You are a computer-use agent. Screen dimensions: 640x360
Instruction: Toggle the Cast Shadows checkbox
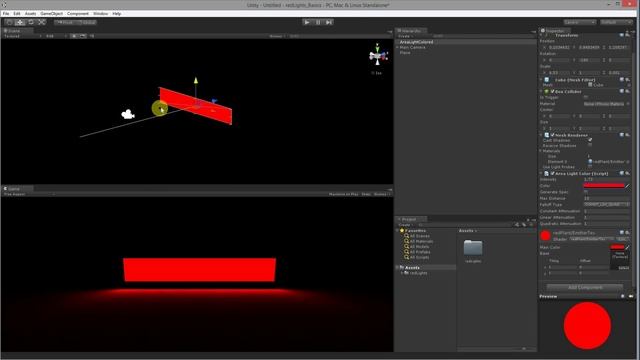tap(590, 140)
